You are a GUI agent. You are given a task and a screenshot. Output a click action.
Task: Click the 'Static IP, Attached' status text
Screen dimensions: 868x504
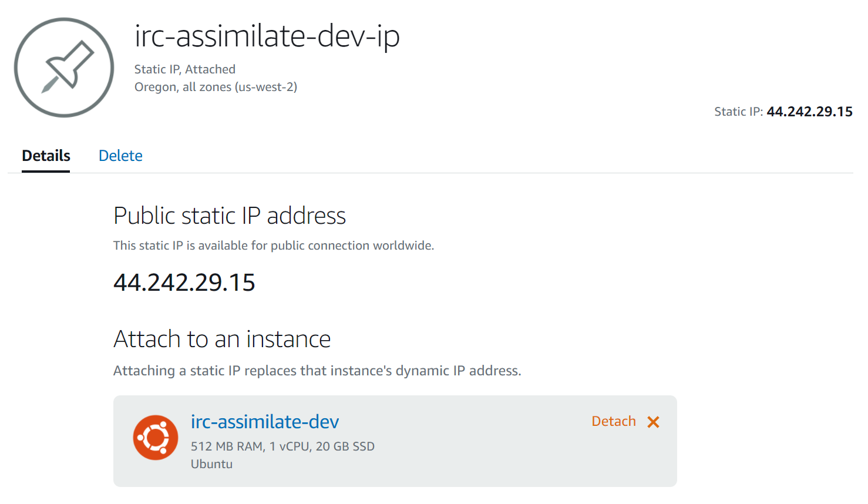pyautogui.click(x=185, y=69)
